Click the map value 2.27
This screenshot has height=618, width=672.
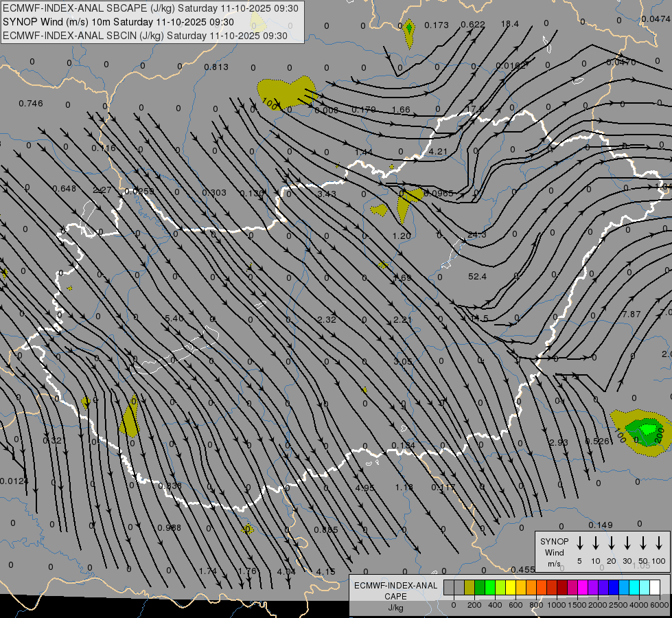click(x=102, y=190)
